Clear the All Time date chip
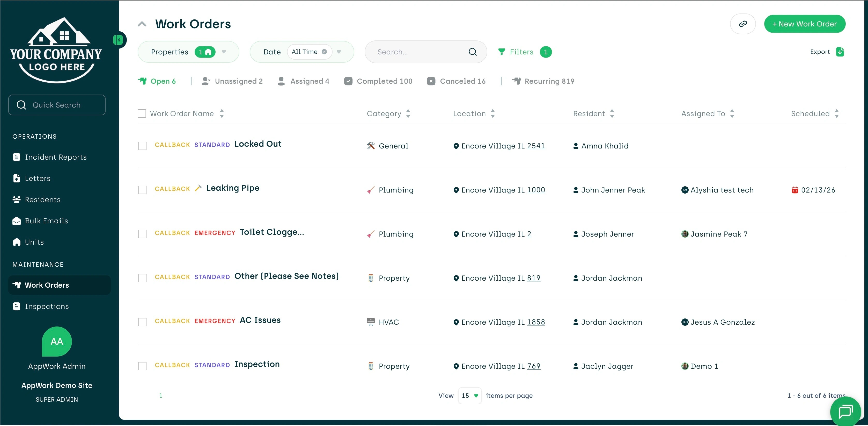Screen dimensions: 868x426 click(x=324, y=52)
